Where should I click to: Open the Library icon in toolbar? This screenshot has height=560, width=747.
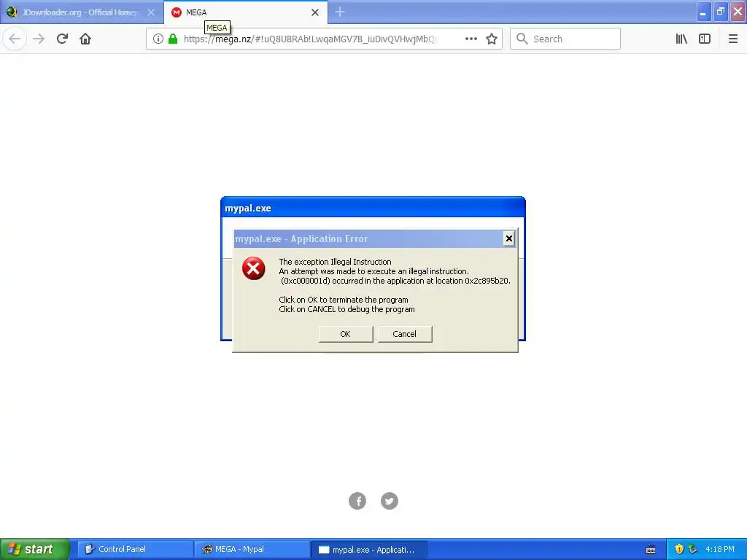[x=681, y=39]
